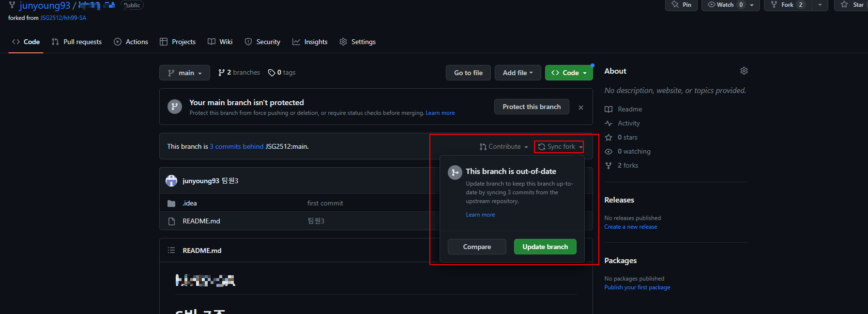Viewport: 868px width, 314px height.
Task: Click Learn more in Sync fork popup
Action: click(x=480, y=215)
